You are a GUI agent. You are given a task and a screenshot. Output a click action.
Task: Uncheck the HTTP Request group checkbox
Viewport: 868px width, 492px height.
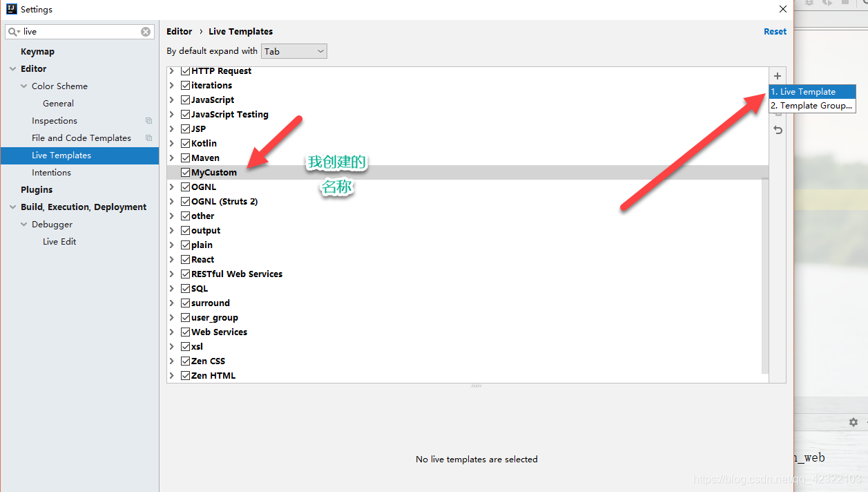pos(185,70)
